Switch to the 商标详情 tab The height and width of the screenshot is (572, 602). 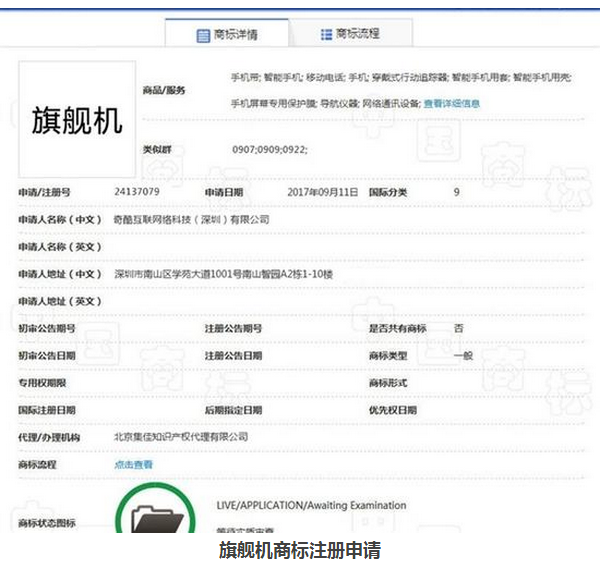click(x=227, y=34)
